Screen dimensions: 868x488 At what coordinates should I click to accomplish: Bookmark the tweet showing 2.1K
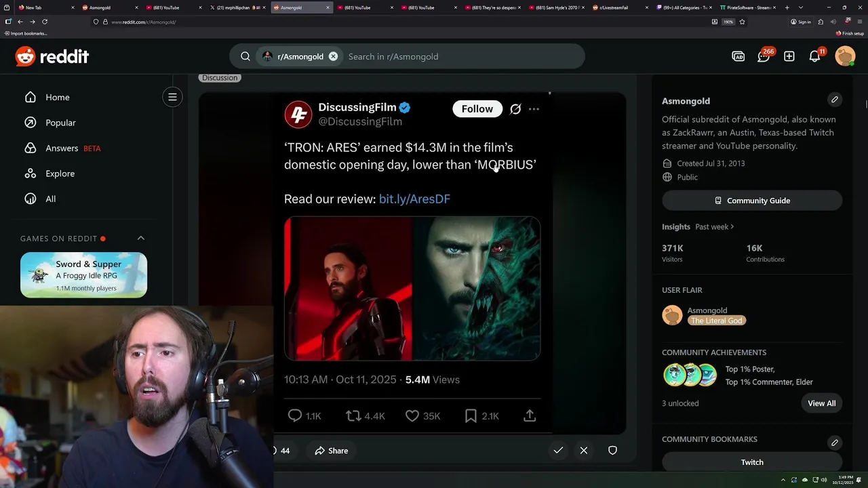471,415
